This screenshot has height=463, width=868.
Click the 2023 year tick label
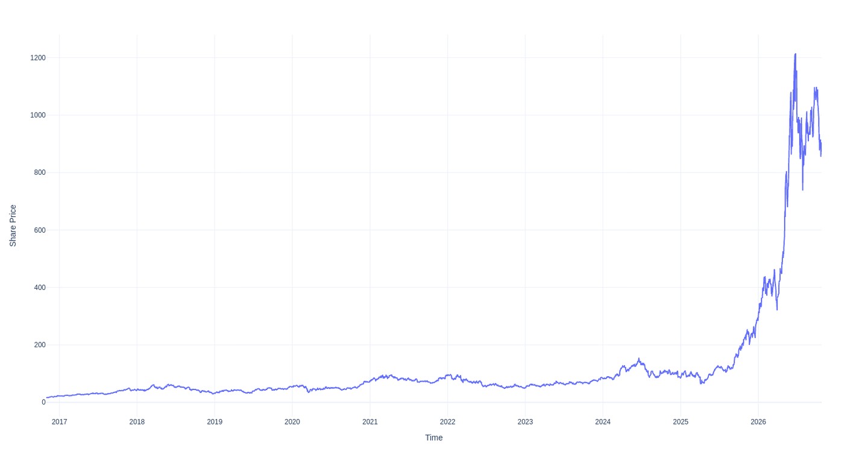click(x=525, y=422)
